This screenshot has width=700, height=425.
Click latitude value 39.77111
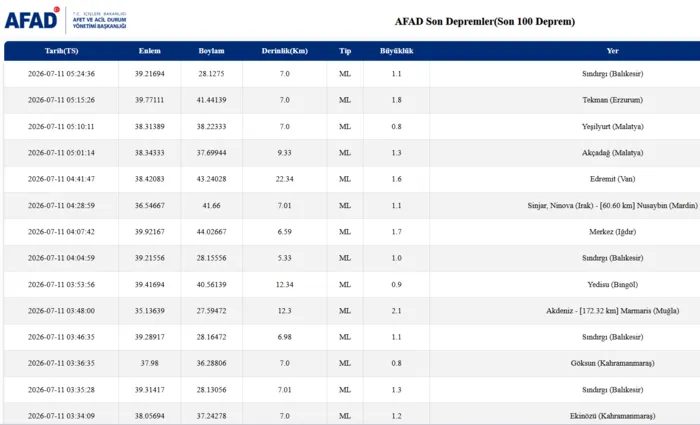point(150,100)
